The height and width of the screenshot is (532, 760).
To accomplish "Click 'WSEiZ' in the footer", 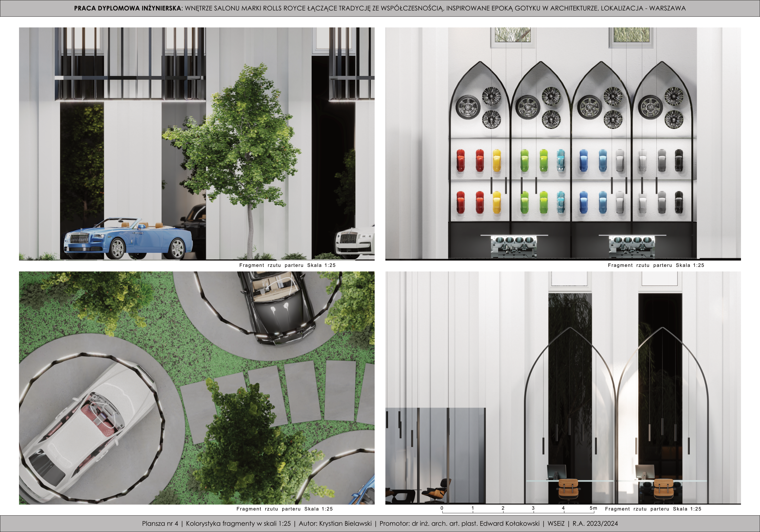I will tap(556, 523).
